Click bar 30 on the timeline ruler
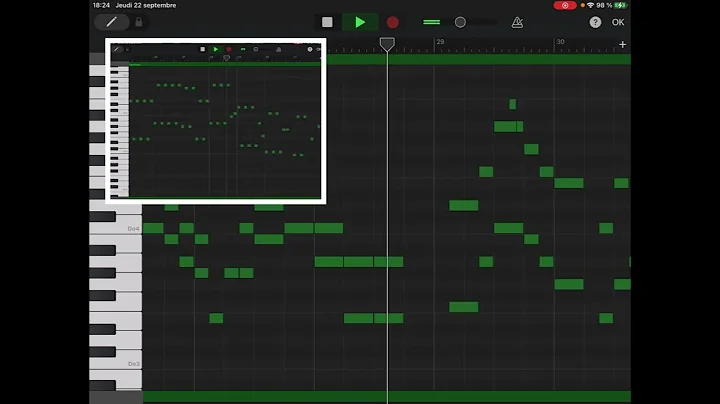This screenshot has width=720, height=404. coord(560,42)
